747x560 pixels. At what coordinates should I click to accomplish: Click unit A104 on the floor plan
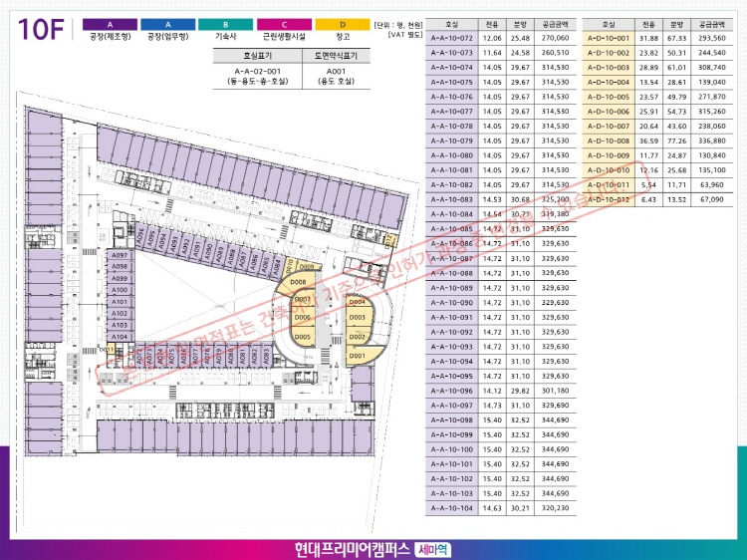pyautogui.click(x=120, y=337)
